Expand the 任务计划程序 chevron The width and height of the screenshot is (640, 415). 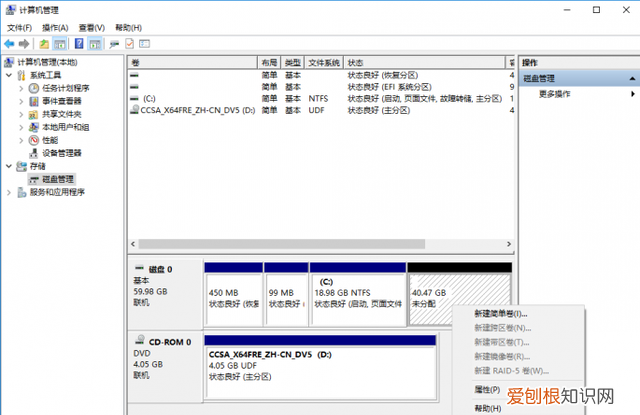[x=21, y=88]
